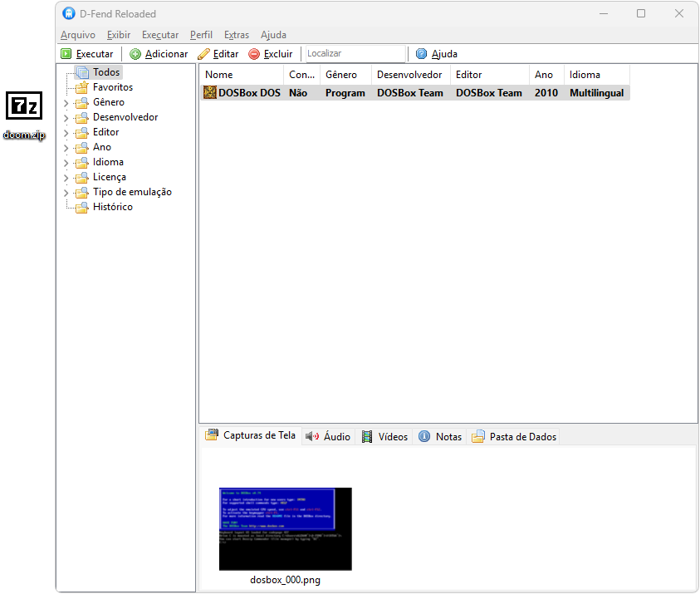Expand the Desenvolvedor tree node
The image size is (700, 594).
(x=66, y=118)
